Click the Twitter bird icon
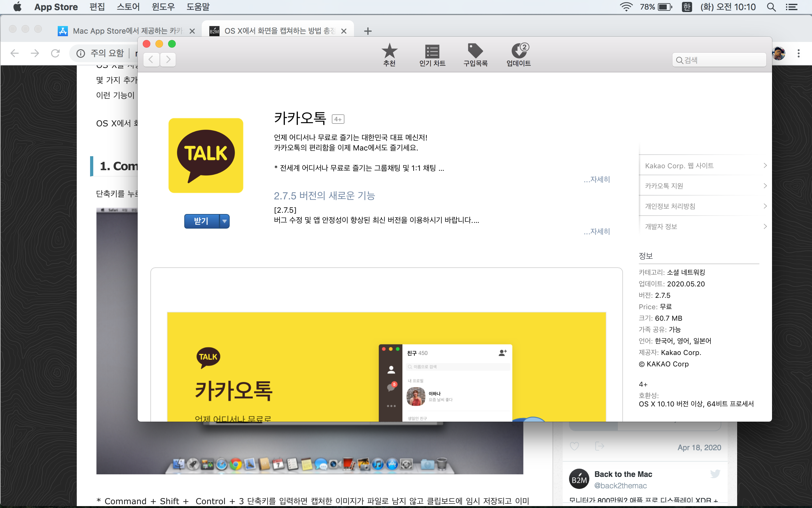The height and width of the screenshot is (508, 812). pyautogui.click(x=715, y=474)
